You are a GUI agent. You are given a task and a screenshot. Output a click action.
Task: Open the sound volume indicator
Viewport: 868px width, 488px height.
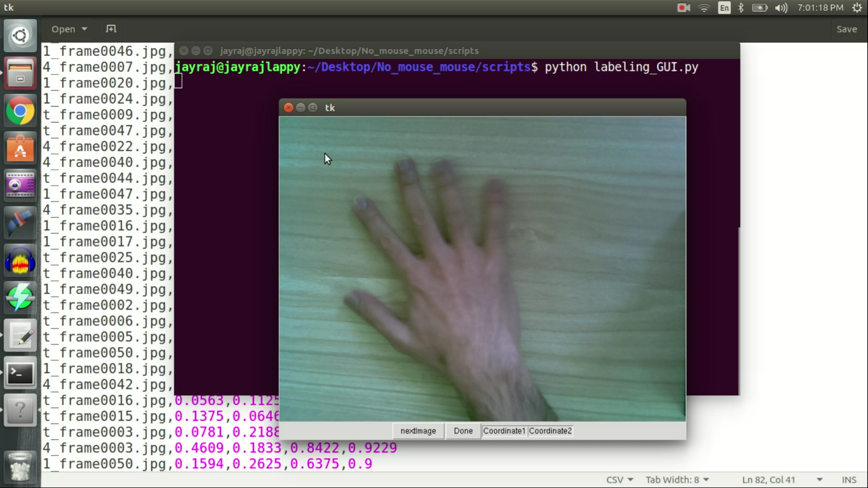[782, 8]
